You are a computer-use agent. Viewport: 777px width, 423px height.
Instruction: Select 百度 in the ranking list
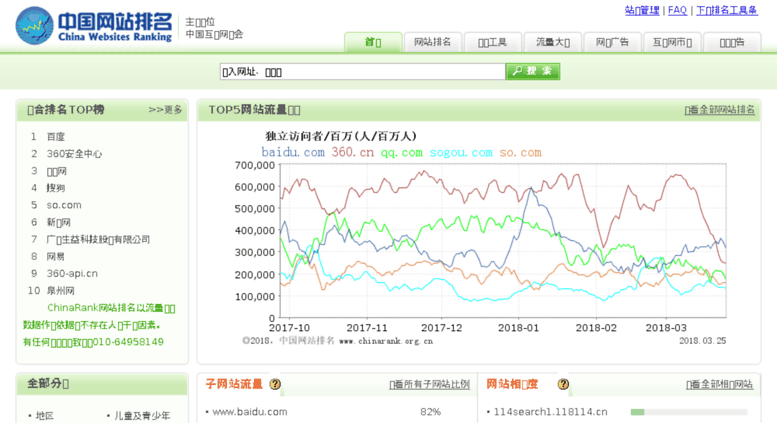pos(56,137)
